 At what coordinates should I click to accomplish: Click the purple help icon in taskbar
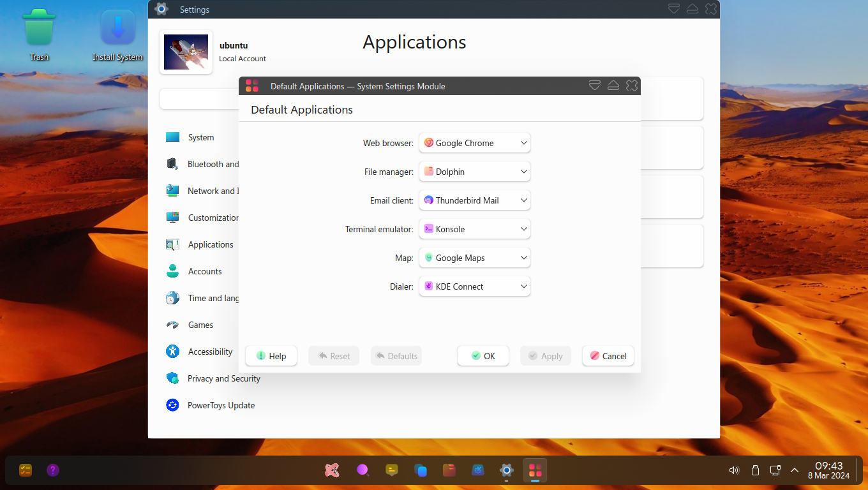tap(53, 470)
